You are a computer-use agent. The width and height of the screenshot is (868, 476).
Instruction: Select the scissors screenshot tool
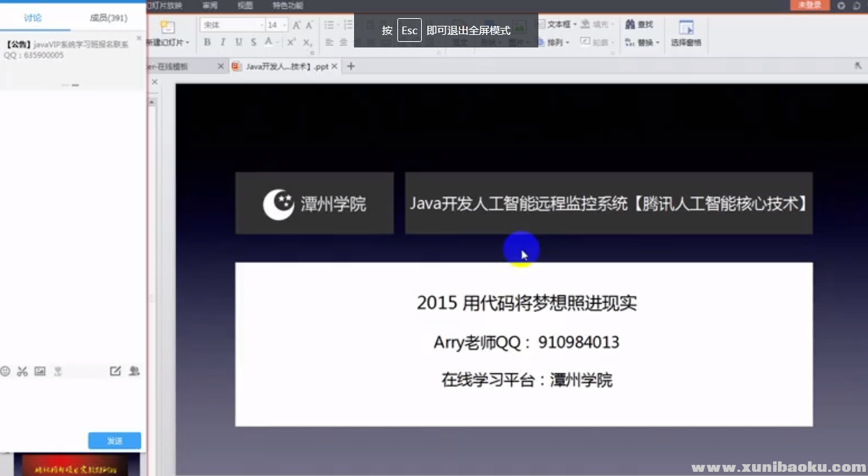tap(22, 371)
